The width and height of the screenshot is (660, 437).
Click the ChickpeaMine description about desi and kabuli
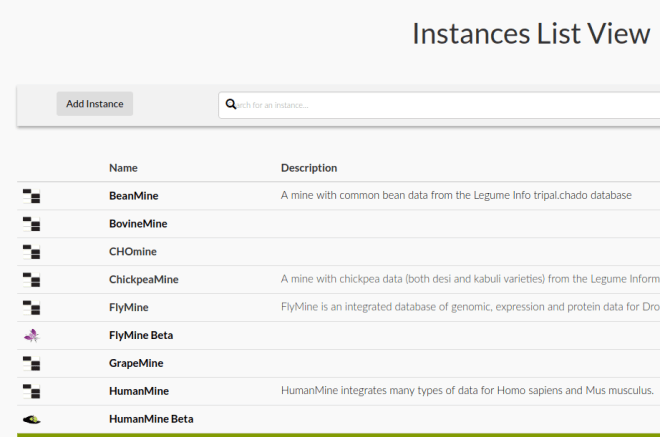click(x=470, y=279)
